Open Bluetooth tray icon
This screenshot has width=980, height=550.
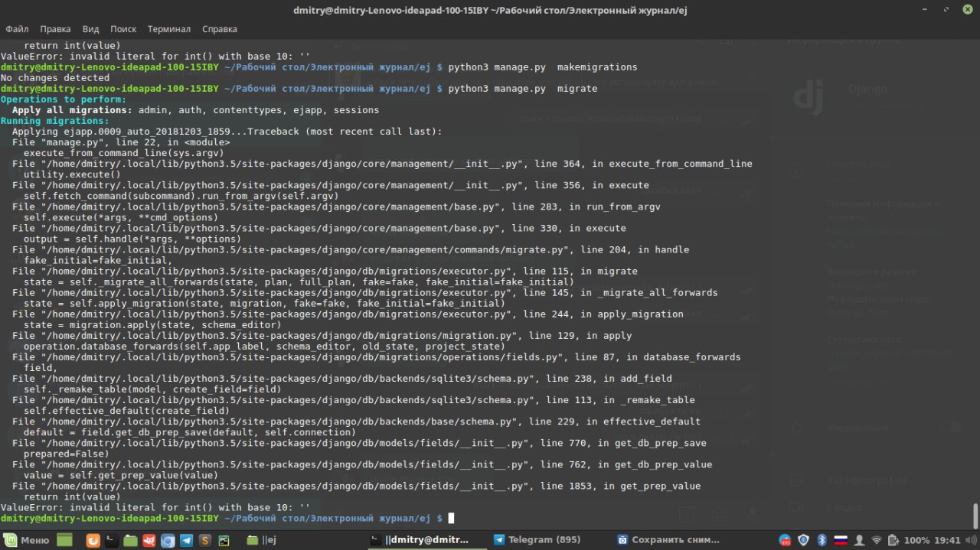(x=822, y=540)
